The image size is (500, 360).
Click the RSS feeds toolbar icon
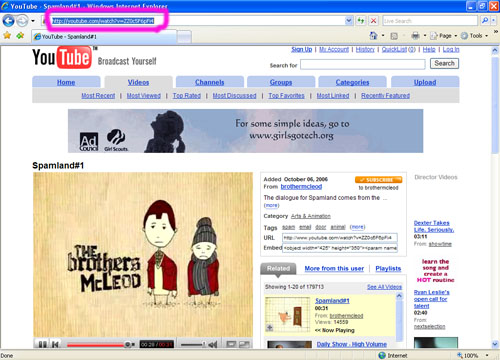point(394,36)
